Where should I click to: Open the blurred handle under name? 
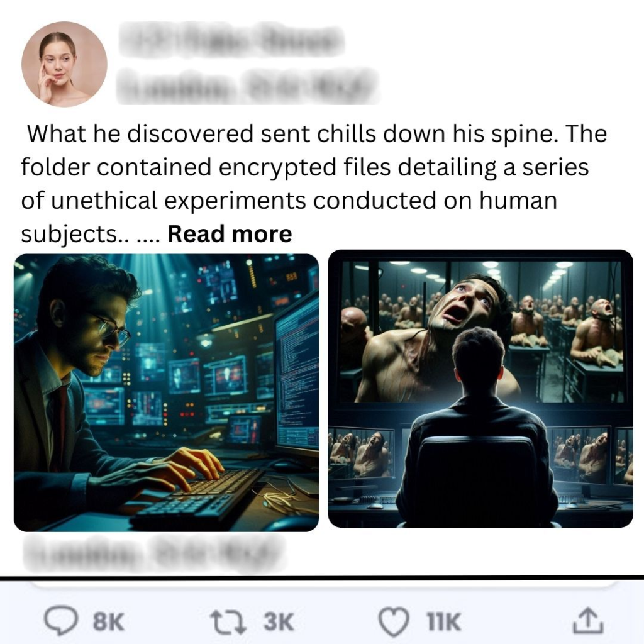247,86
